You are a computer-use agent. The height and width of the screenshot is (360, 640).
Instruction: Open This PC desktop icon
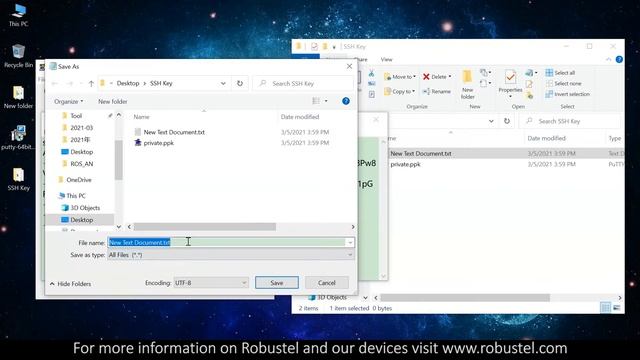click(18, 15)
